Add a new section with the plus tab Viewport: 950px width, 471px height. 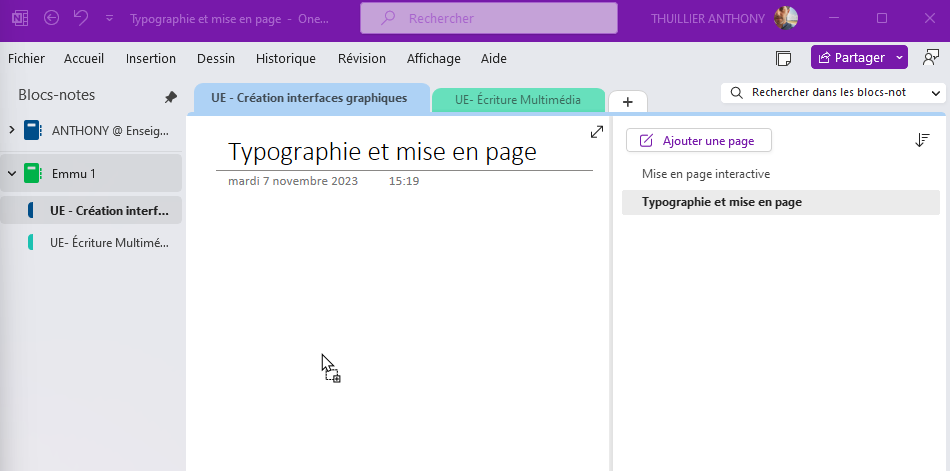(628, 102)
